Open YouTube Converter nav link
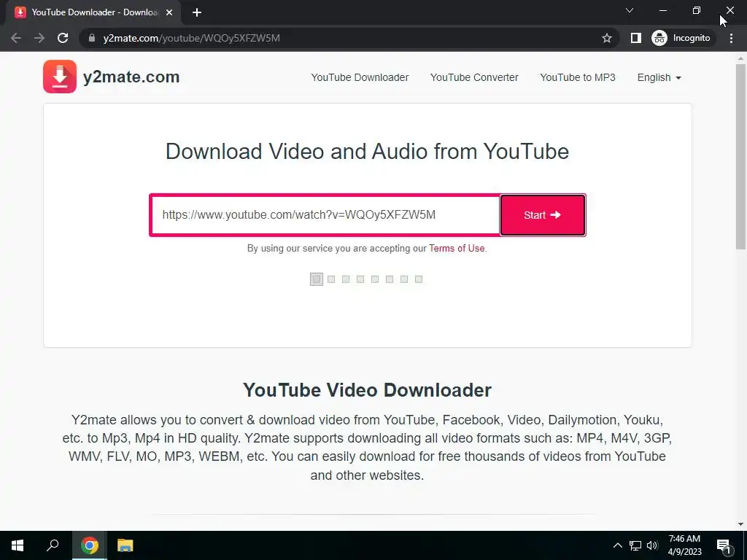 coord(474,77)
